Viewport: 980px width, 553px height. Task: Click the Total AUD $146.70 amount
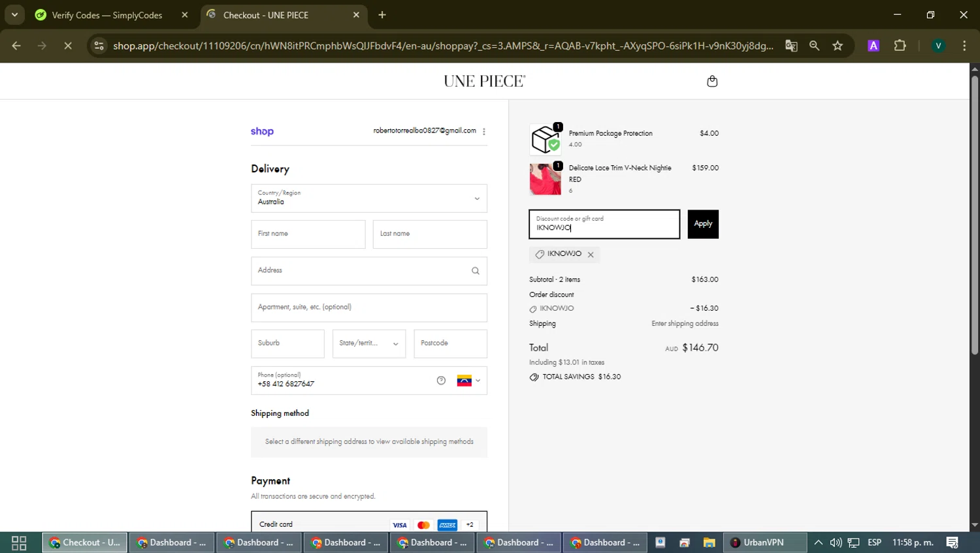point(692,348)
